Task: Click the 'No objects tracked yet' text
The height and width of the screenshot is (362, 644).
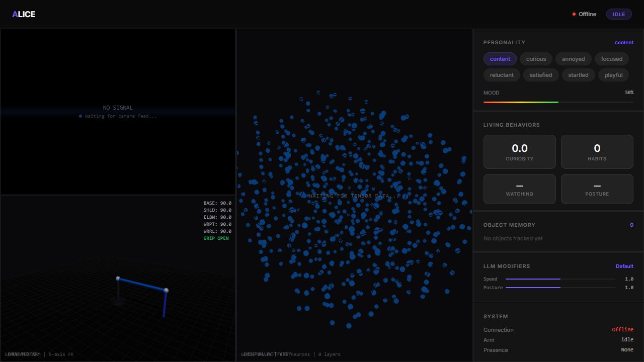Action: pyautogui.click(x=513, y=238)
